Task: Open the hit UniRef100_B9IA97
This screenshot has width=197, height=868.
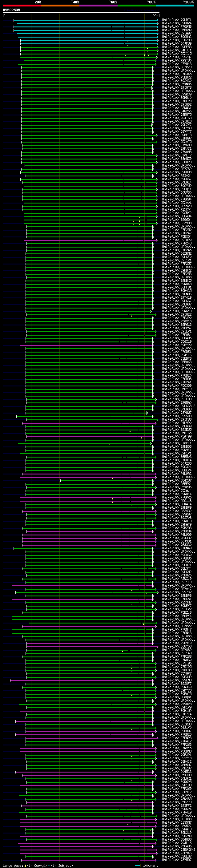Action: 176,33
